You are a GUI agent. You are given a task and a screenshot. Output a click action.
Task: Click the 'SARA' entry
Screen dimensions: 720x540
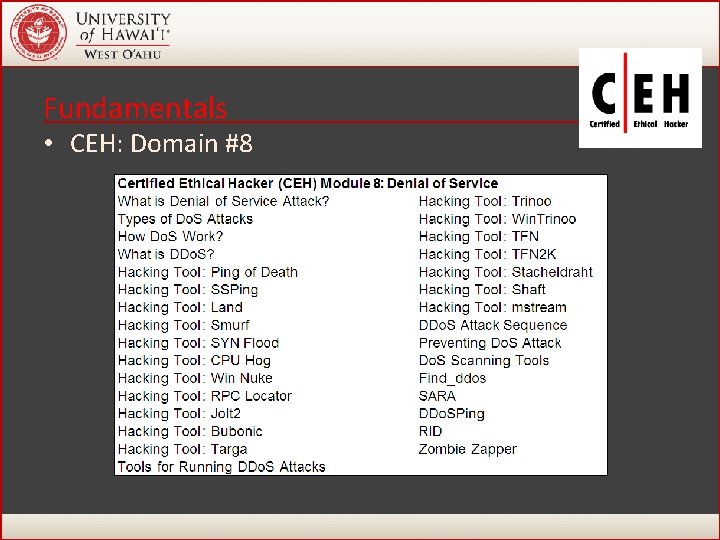(x=437, y=396)
